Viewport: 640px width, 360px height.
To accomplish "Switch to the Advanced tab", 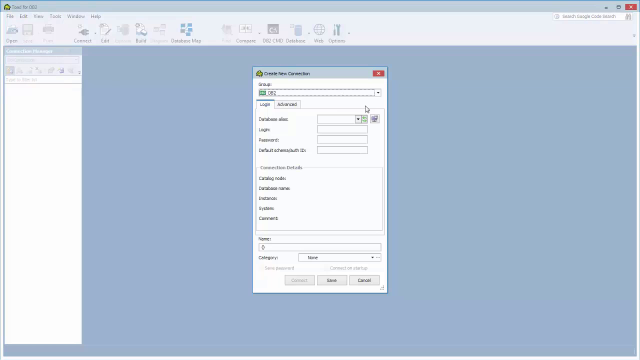I will (x=287, y=104).
